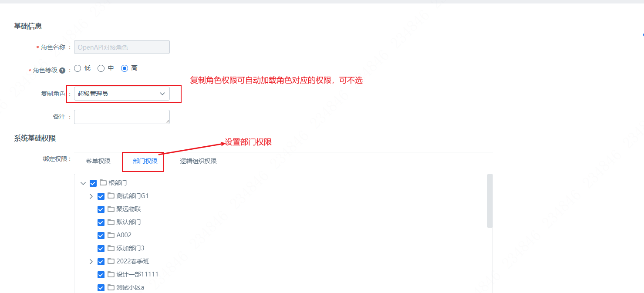Image resolution: width=644 pixels, height=293 pixels.
Task: Expand the 测试部门G1 department node
Action: [x=91, y=196]
